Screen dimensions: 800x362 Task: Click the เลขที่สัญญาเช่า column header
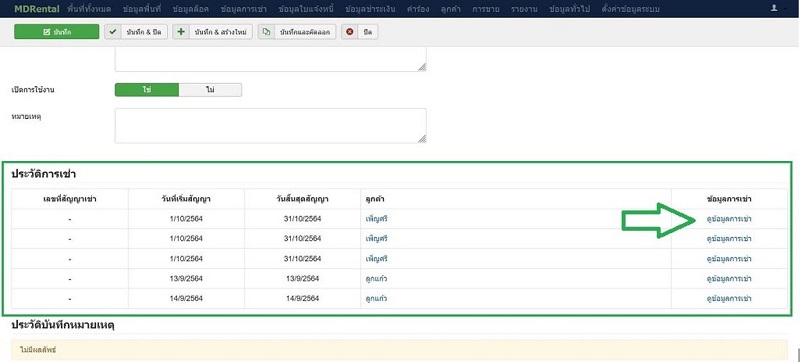click(69, 199)
